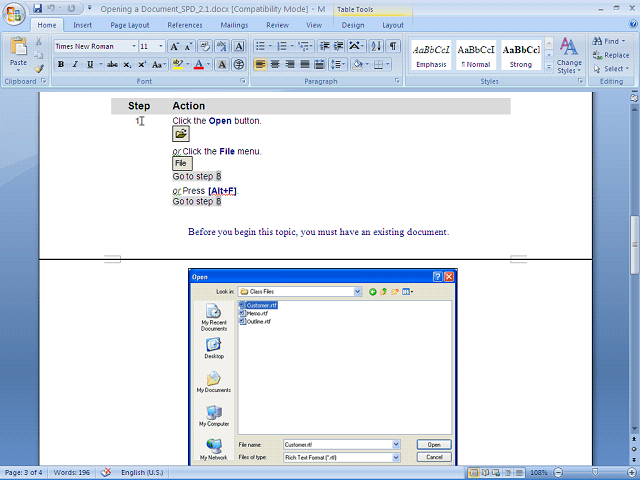The width and height of the screenshot is (640, 480).
Task: Align text left
Action: [x=260, y=64]
